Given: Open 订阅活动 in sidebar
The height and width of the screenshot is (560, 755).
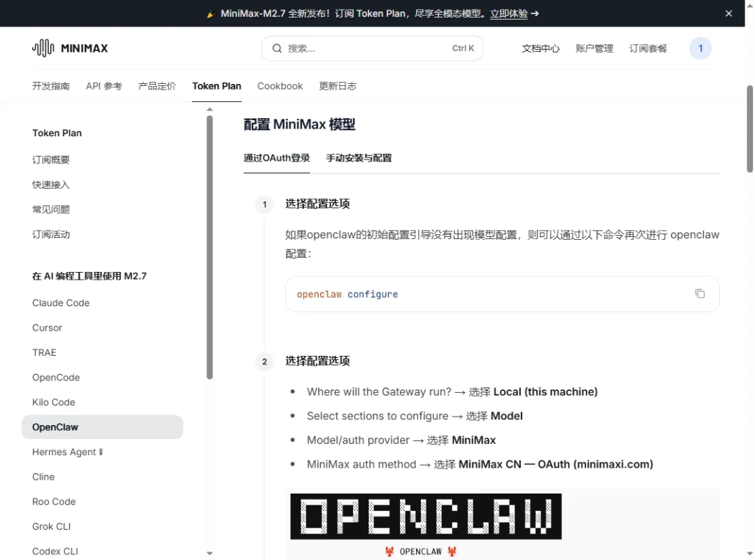Looking at the screenshot, I should pos(51,234).
